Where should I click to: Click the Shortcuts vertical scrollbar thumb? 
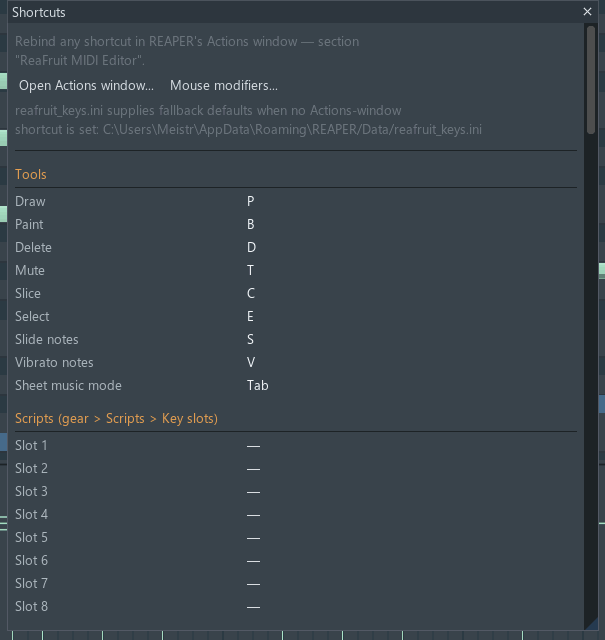[591, 80]
